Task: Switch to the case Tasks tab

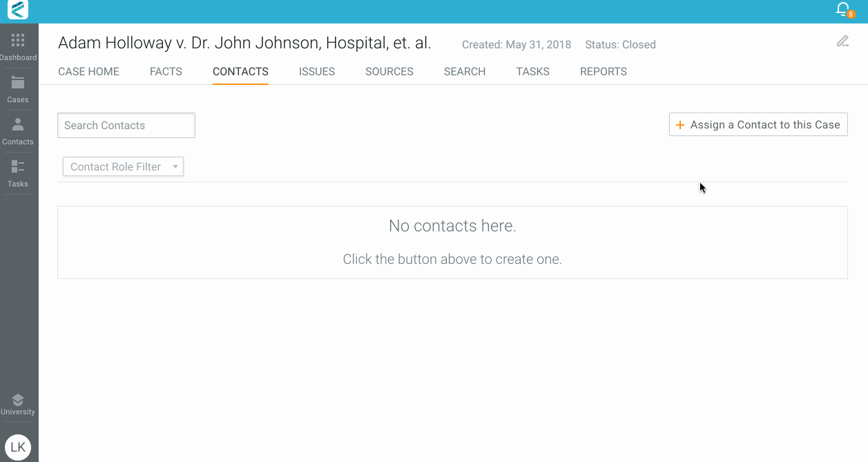Action: coord(533,72)
